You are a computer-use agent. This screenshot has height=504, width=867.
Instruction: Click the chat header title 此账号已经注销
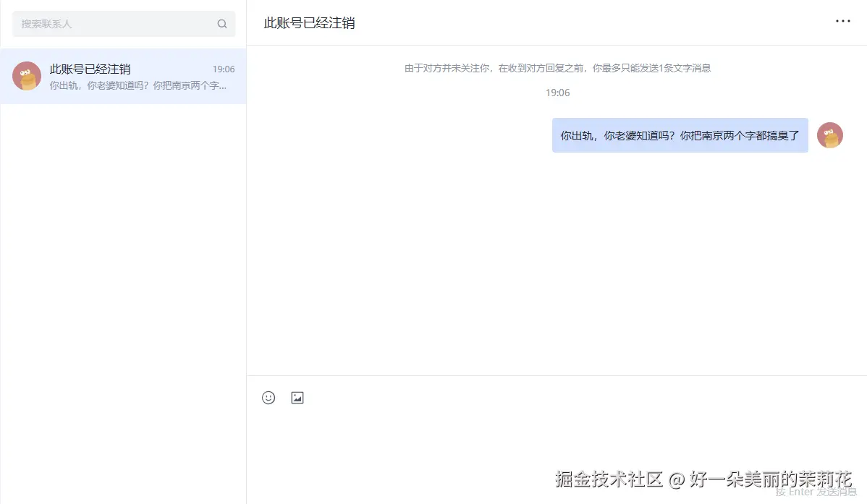coord(308,22)
